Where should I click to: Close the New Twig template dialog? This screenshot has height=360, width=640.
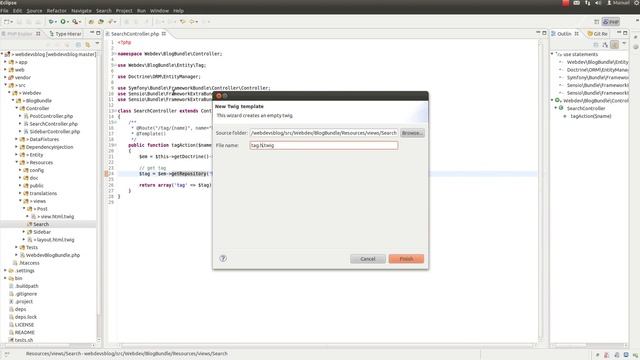[218, 96]
